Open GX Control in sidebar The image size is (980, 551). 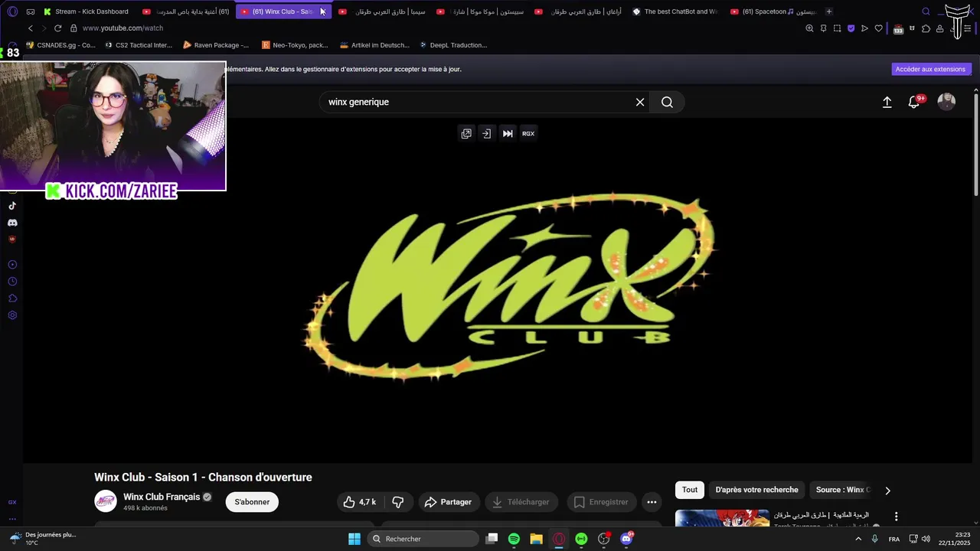pos(12,503)
